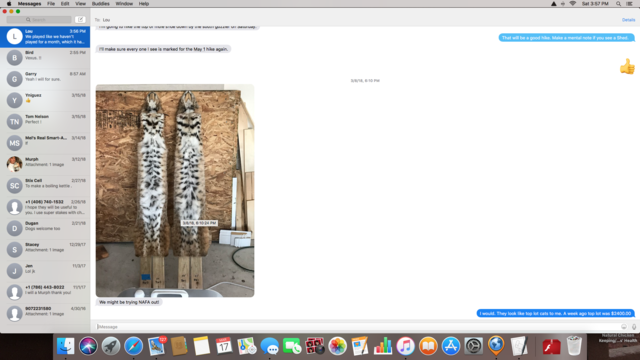Open the Buddies menu
The width and height of the screenshot is (640, 360).
[x=100, y=4]
